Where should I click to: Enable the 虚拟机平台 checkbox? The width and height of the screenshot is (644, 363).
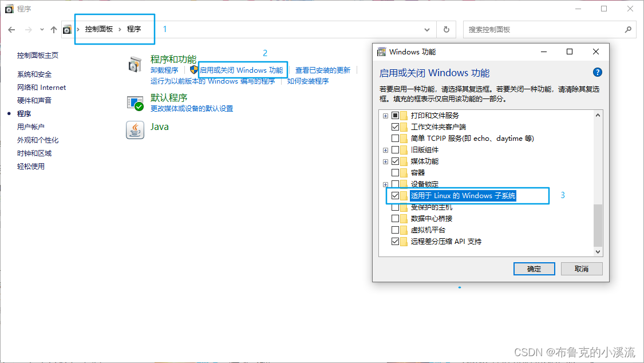click(395, 230)
